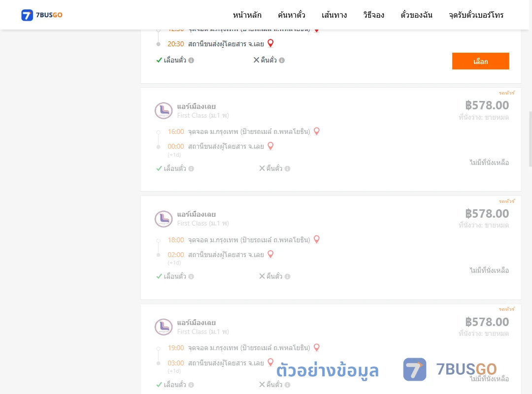The width and height of the screenshot is (532, 394).
Task: Click สถานีขนส่งผู้โดยสาร จ.เลย in 02:00 row
Action: pos(226,255)
